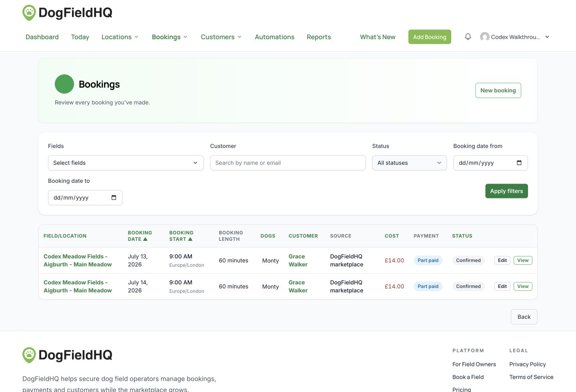This screenshot has width=576, height=392.
Task: Click £14.00 cost in July 14 row
Action: point(394,286)
